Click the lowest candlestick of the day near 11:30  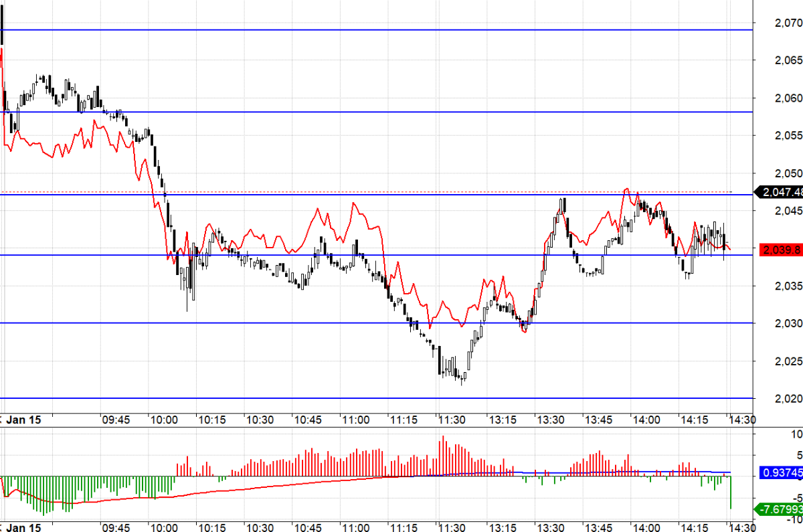[462, 379]
